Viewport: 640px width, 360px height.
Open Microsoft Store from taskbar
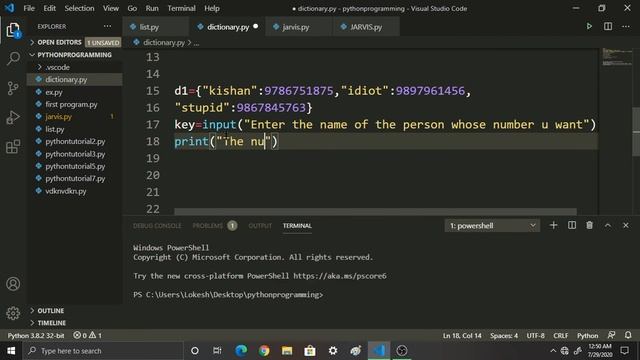[x=310, y=351]
